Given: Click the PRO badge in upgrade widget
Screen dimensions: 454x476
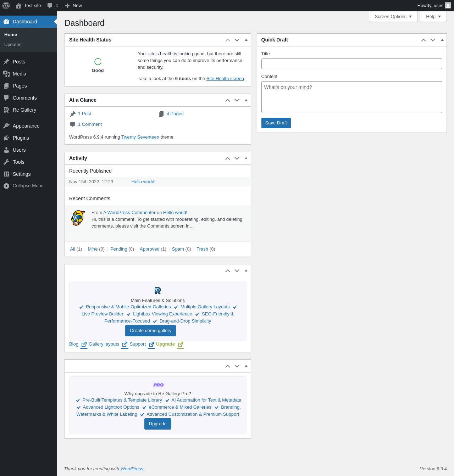Looking at the screenshot, I should click(x=158, y=385).
